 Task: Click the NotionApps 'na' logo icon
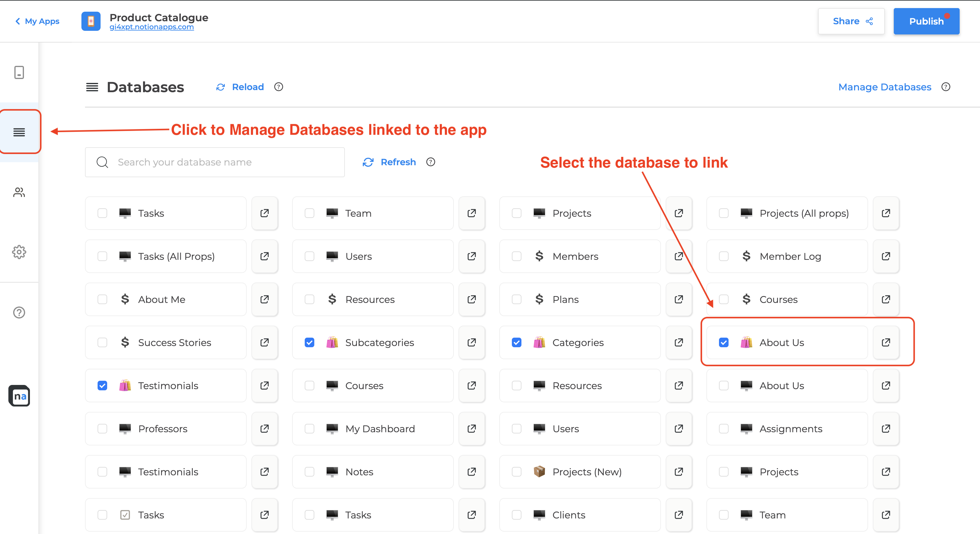pos(19,396)
